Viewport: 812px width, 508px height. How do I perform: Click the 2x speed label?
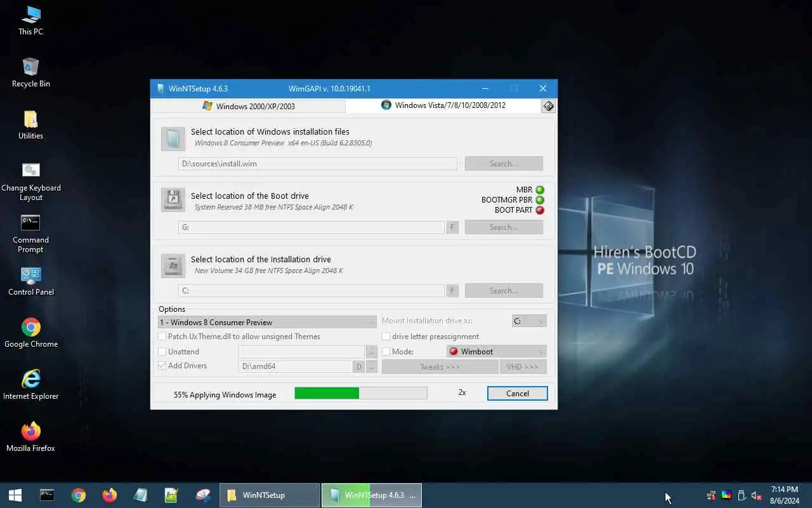[x=462, y=392]
